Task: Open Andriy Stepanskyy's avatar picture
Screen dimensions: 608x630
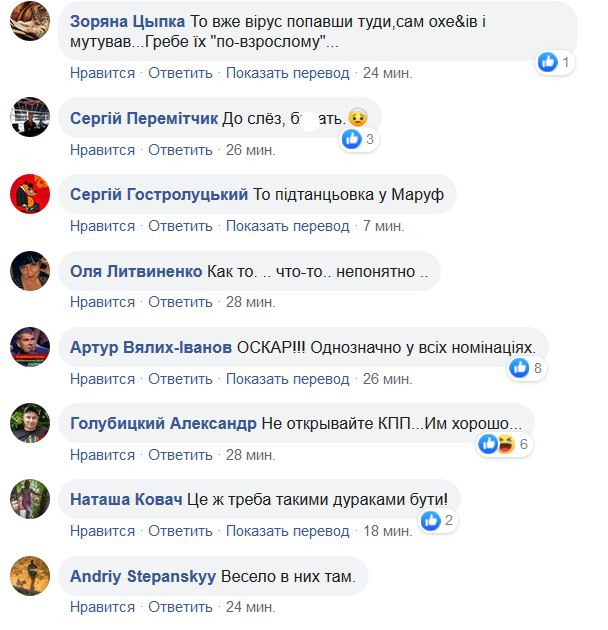Action: [30, 576]
